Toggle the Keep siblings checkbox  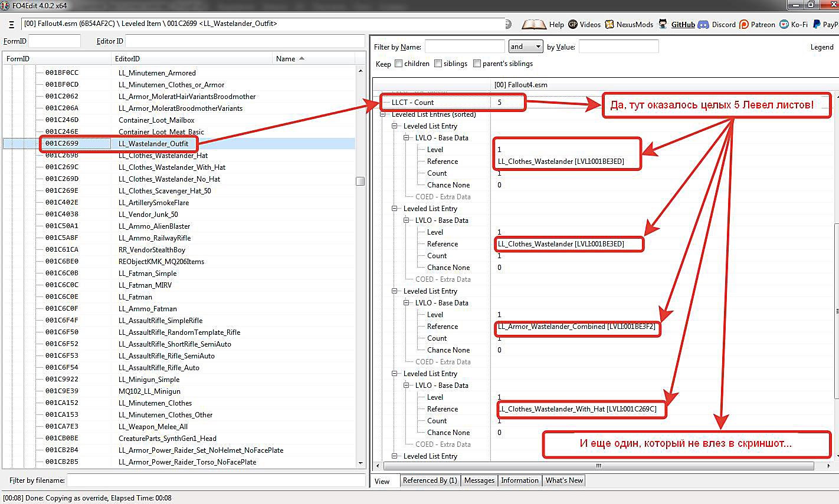point(438,64)
